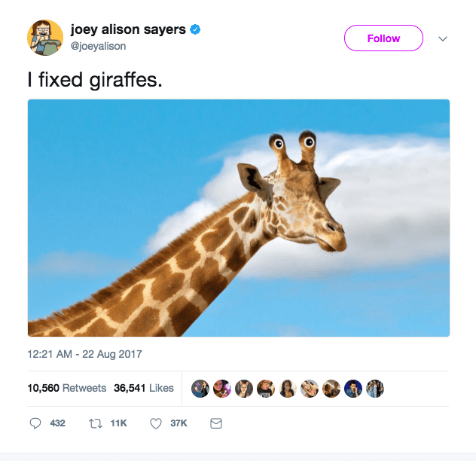476x461 pixels.
Task: Click the 11K retweet count
Action: 118,423
